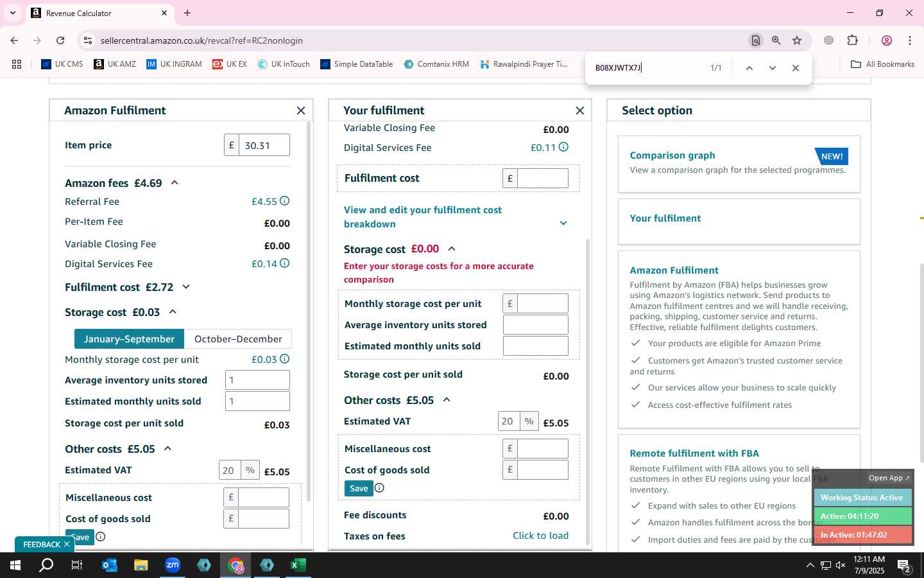Open Excel from taskbar
Image resolution: width=924 pixels, height=578 pixels.
point(298,565)
